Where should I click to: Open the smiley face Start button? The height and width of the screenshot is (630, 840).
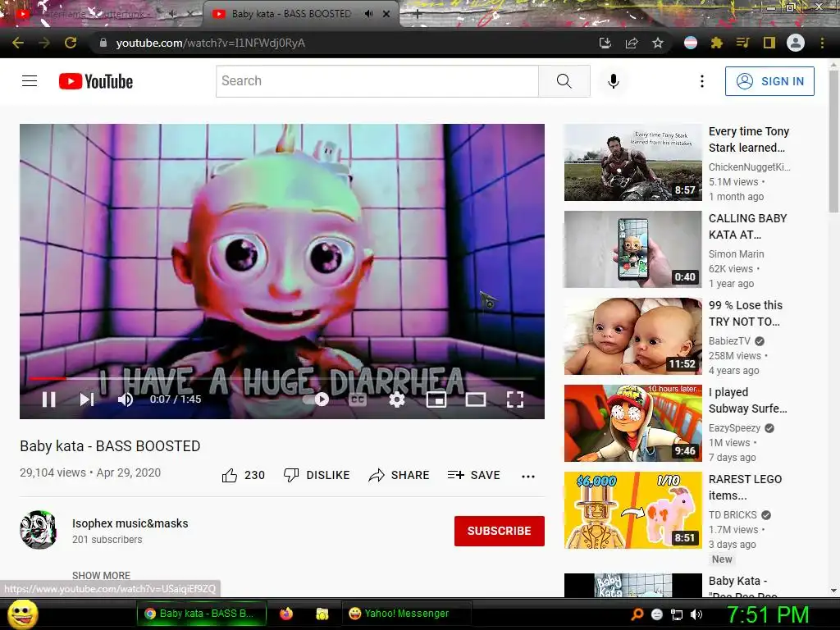point(22,614)
